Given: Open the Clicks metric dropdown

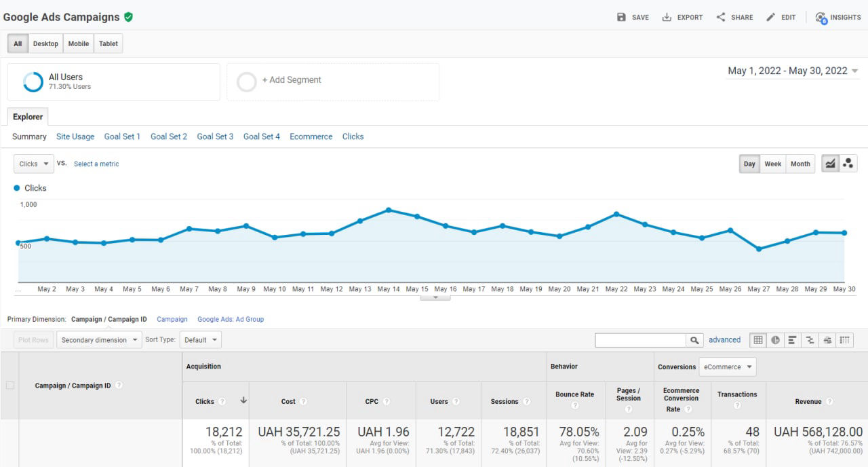Looking at the screenshot, I should (34, 164).
